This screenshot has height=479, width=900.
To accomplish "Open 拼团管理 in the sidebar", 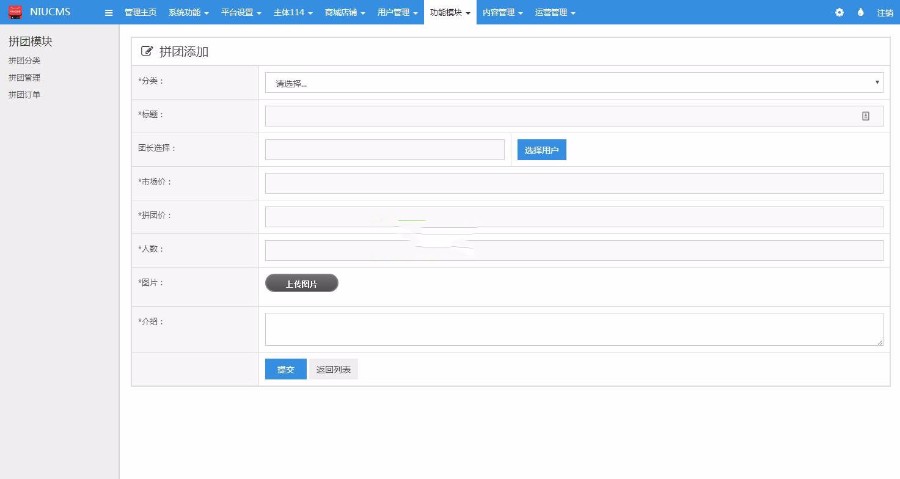I will point(24,77).
